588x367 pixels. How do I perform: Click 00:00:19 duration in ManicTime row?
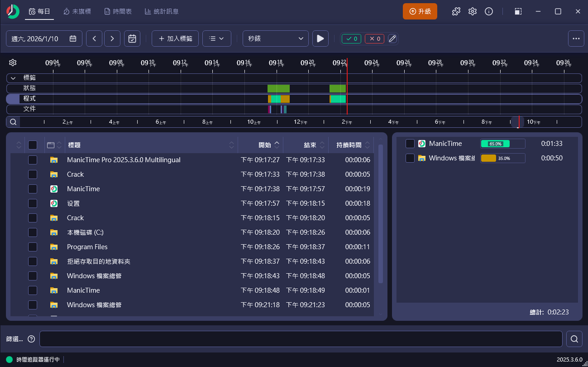coord(358,189)
